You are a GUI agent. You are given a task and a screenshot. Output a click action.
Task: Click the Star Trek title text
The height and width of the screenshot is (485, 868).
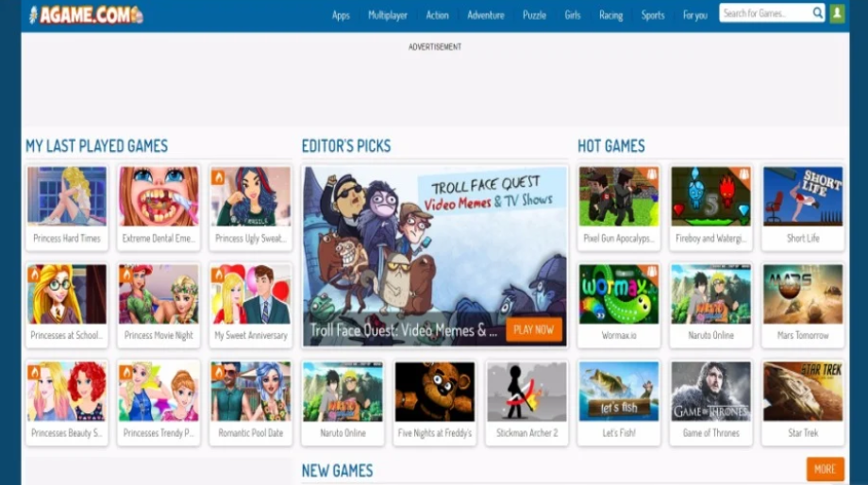click(x=803, y=433)
